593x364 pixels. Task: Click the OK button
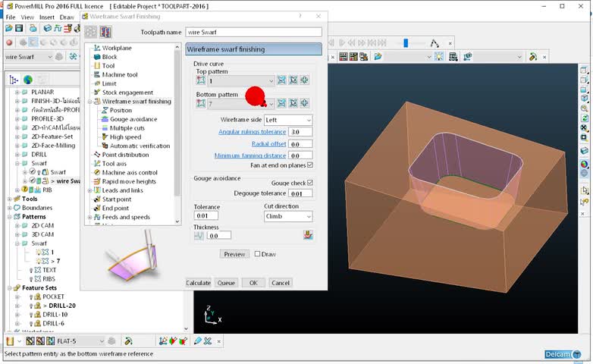(x=253, y=283)
